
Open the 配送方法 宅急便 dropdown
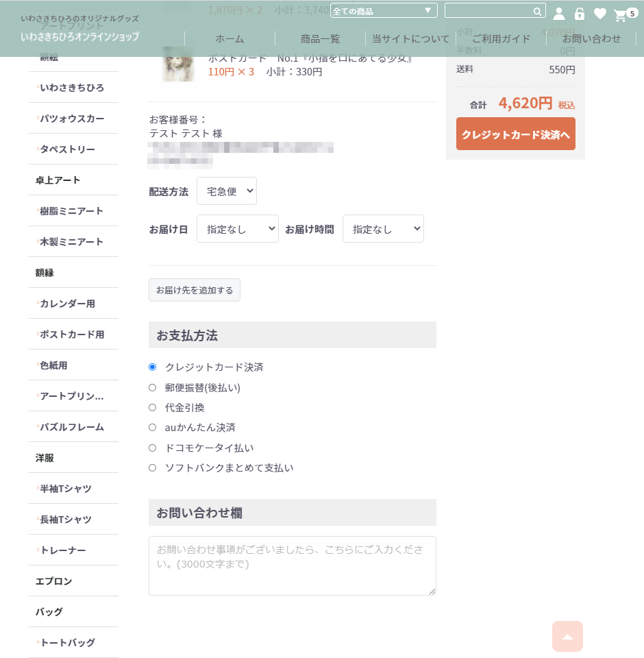click(227, 191)
